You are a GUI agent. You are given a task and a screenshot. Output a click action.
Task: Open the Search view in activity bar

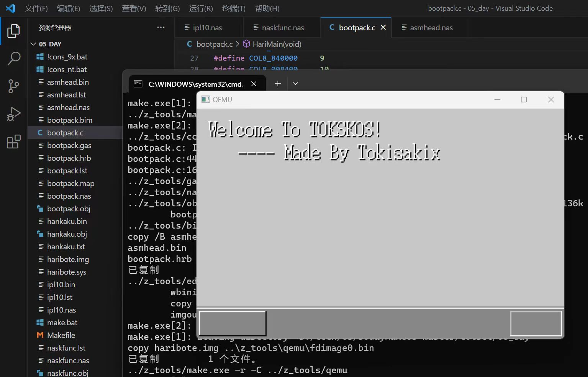pyautogui.click(x=14, y=59)
